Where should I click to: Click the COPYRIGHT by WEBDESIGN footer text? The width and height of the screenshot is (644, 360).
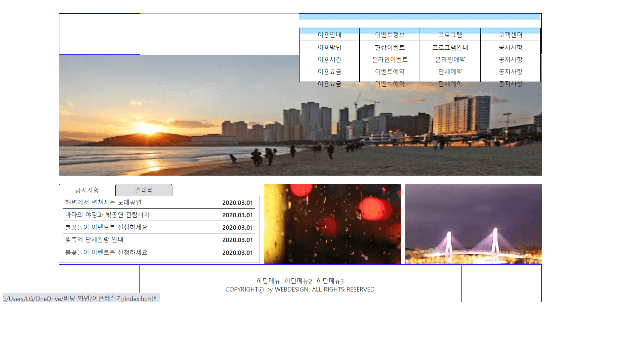tap(300, 289)
